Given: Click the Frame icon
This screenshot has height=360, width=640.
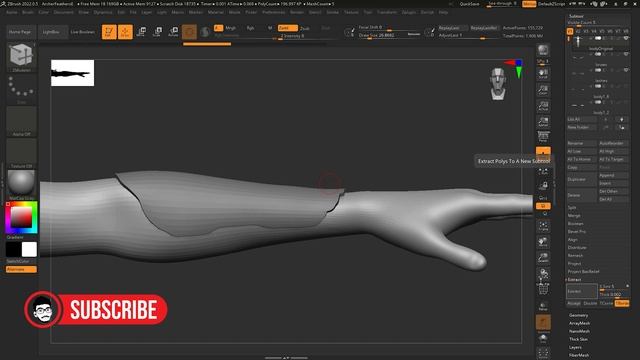Looking at the screenshot, I should tap(543, 226).
